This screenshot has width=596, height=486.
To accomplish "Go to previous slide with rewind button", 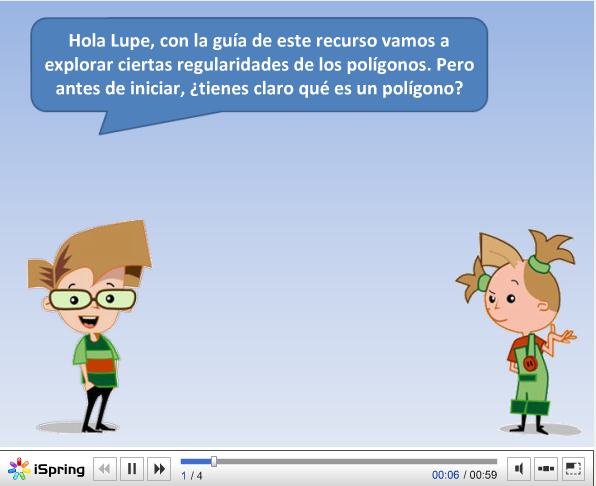I will tap(105, 469).
